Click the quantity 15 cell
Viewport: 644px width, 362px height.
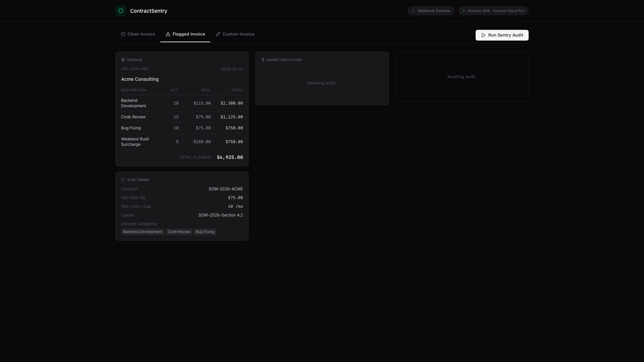click(176, 117)
